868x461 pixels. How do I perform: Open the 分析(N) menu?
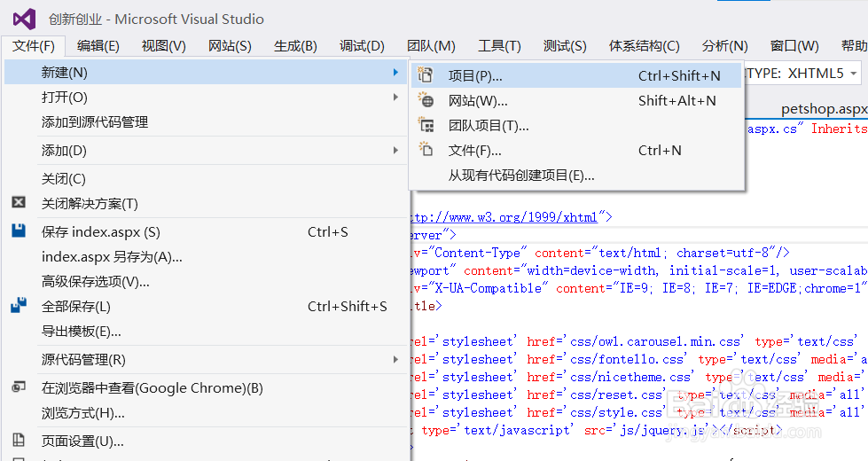pos(724,46)
